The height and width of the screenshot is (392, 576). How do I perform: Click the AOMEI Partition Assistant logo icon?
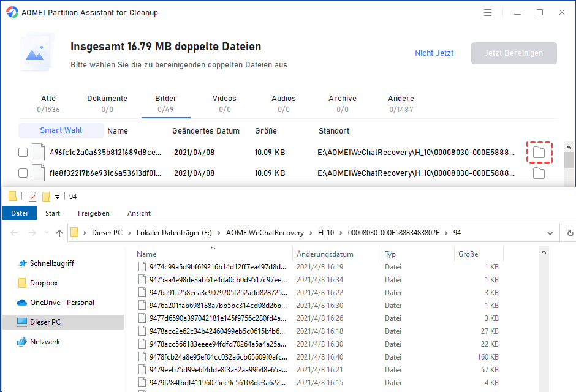point(12,12)
